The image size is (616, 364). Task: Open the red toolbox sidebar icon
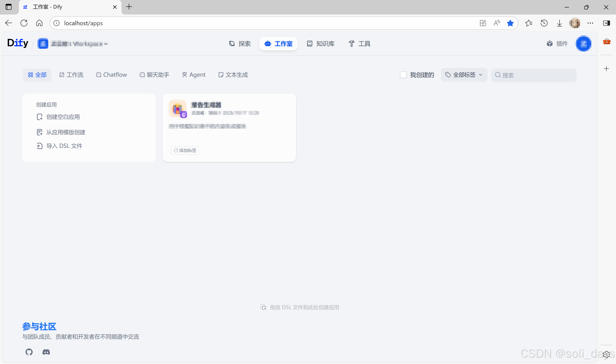click(606, 41)
